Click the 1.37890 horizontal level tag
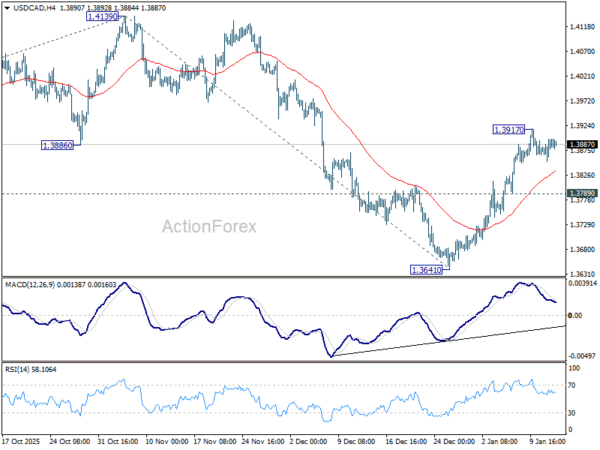The width and height of the screenshot is (600, 450). coord(582,194)
